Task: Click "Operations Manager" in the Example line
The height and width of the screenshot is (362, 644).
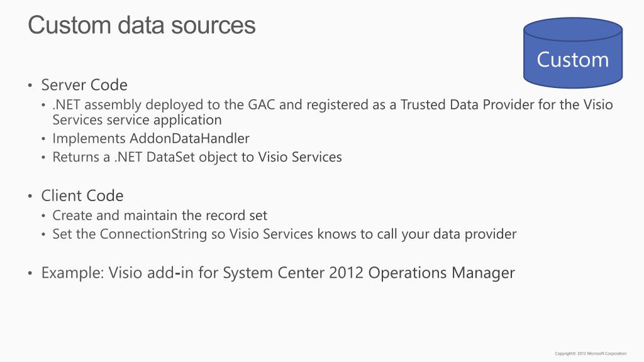Action: (441, 273)
